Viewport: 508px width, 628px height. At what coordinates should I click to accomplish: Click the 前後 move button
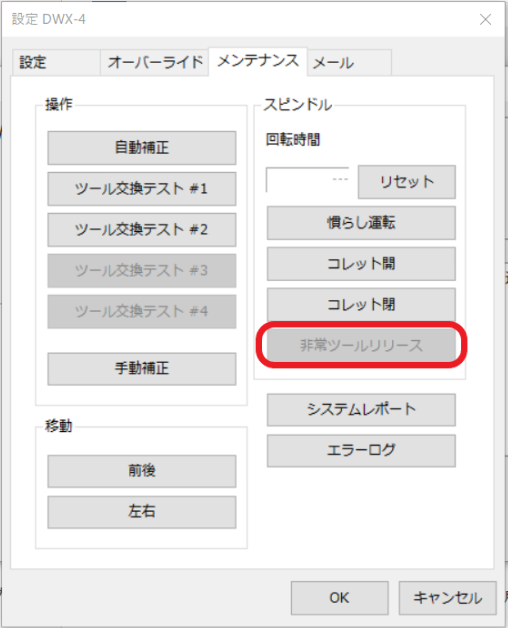click(x=142, y=471)
